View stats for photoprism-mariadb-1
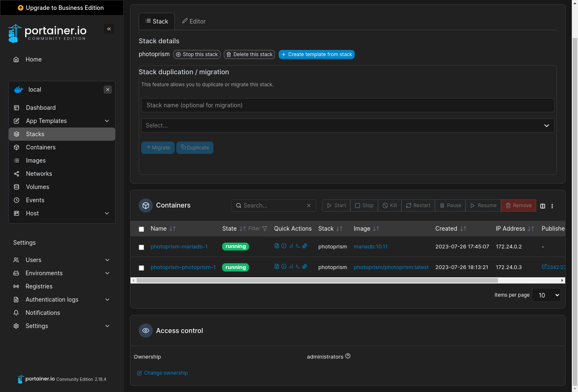Viewport: 578px width, 392px height. tap(290, 246)
